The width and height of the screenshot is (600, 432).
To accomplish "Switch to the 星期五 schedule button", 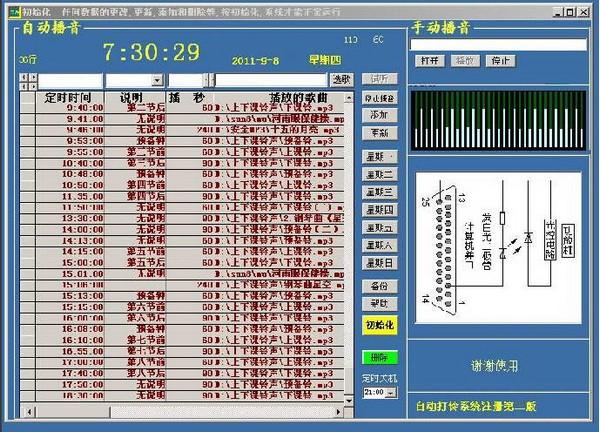I will [380, 228].
